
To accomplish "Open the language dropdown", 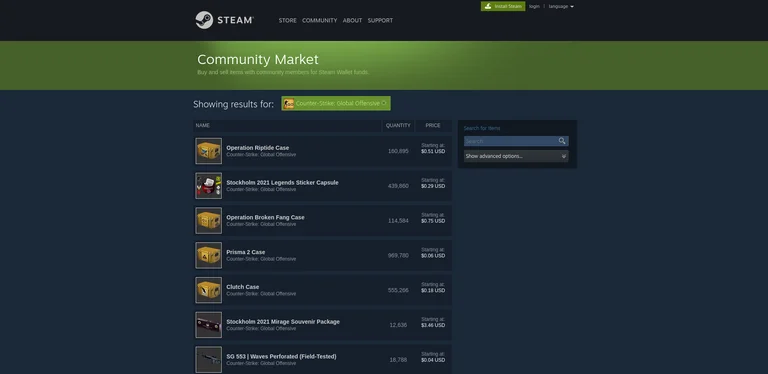I will [561, 6].
